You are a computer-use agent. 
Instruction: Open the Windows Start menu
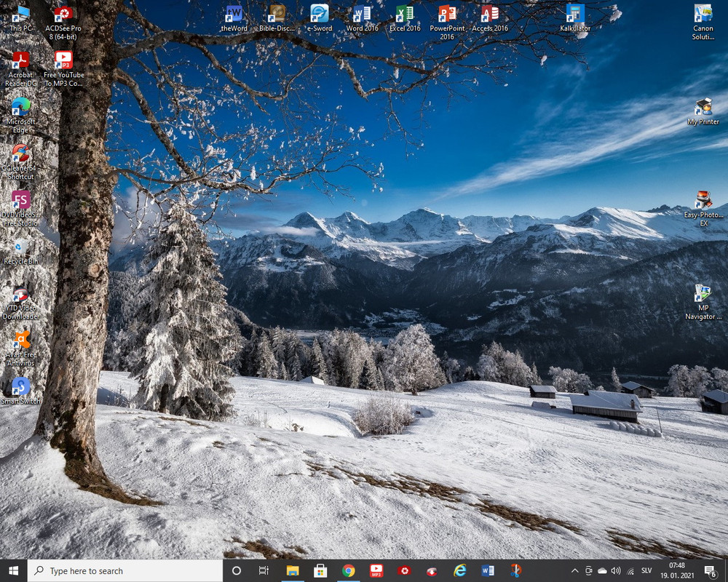tap(13, 571)
